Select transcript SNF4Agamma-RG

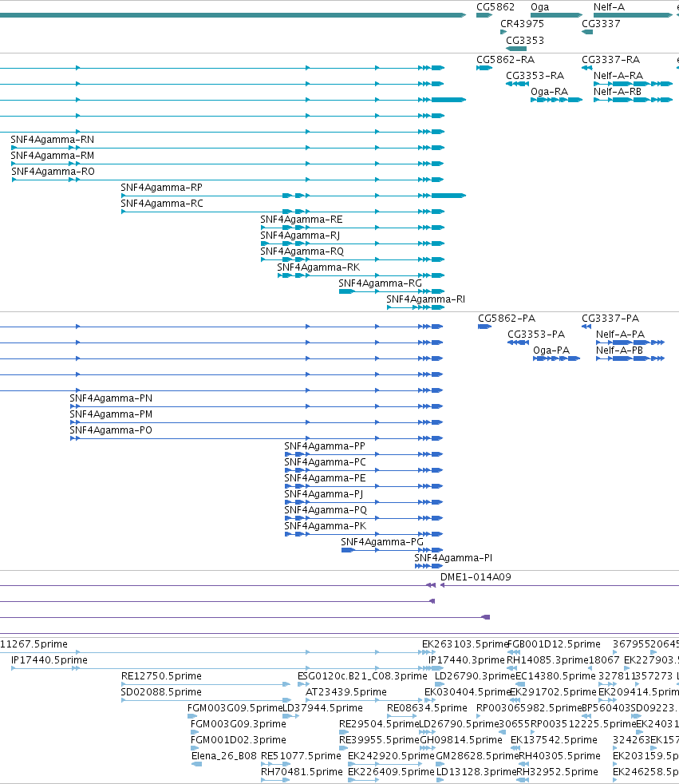pos(381,283)
